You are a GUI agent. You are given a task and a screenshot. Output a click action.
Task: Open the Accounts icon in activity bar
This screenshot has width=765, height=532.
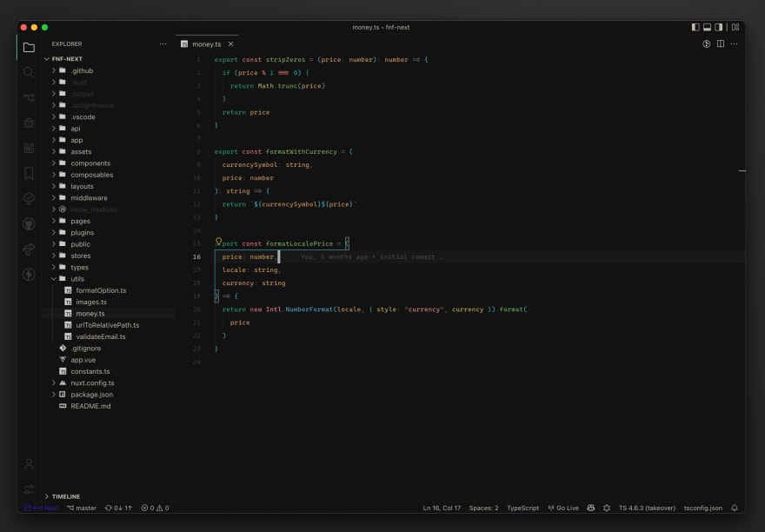pyautogui.click(x=29, y=464)
